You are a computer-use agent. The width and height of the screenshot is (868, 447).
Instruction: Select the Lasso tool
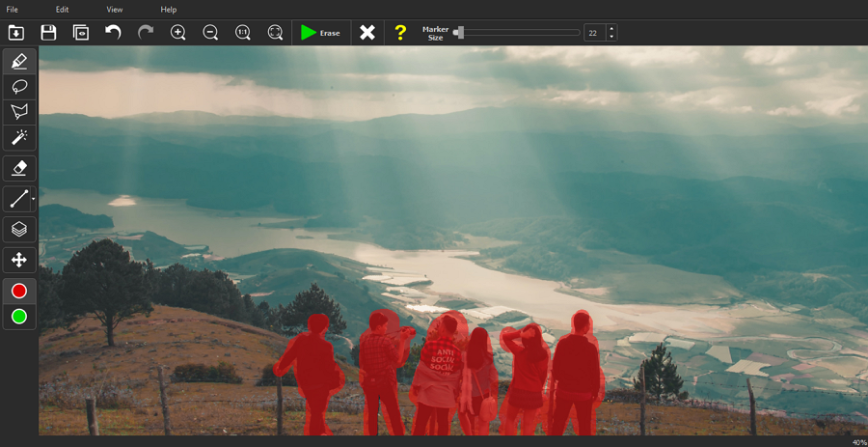click(x=19, y=87)
